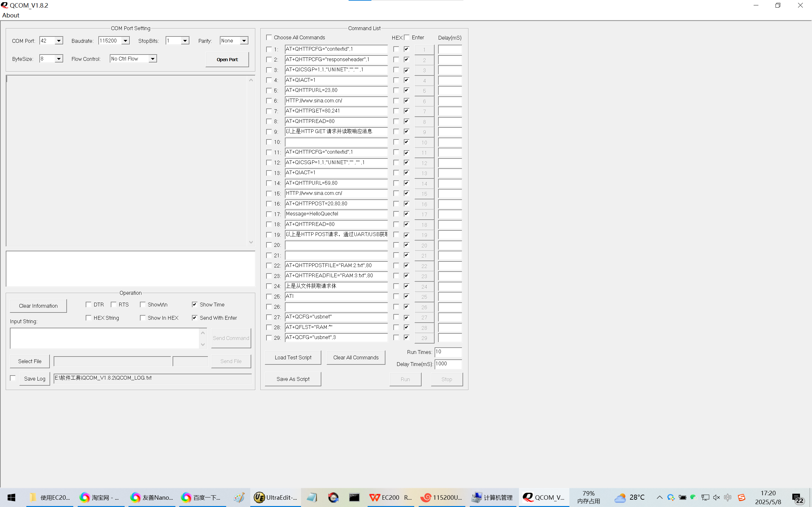Open the About menu
The width and height of the screenshot is (812, 507).
[11, 16]
